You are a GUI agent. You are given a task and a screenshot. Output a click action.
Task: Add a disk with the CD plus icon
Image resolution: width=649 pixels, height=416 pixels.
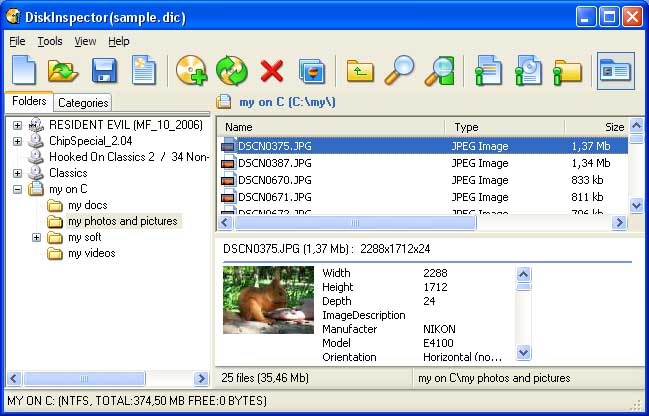pos(192,71)
